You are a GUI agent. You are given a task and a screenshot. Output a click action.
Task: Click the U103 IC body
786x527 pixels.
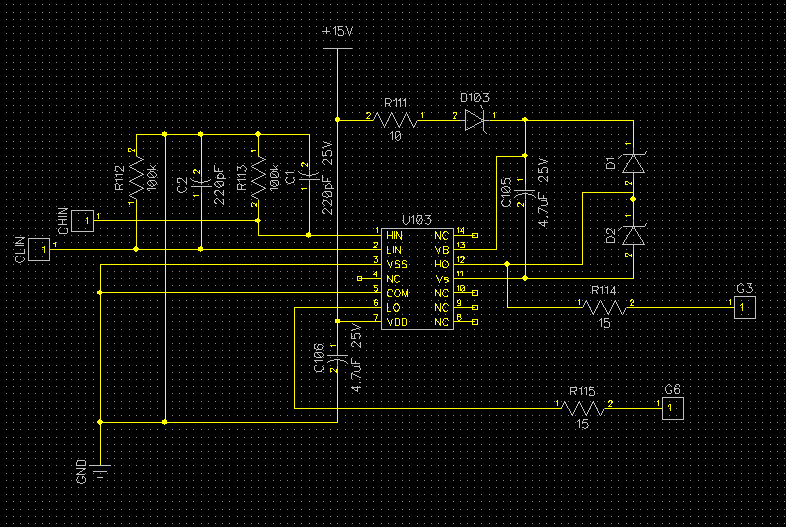417,279
